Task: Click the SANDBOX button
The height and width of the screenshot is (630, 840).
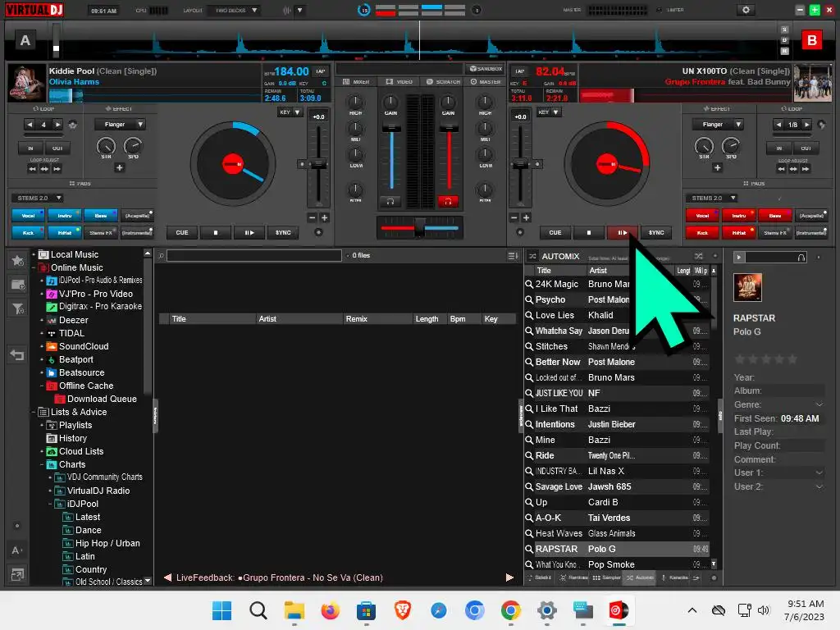Action: [x=486, y=69]
